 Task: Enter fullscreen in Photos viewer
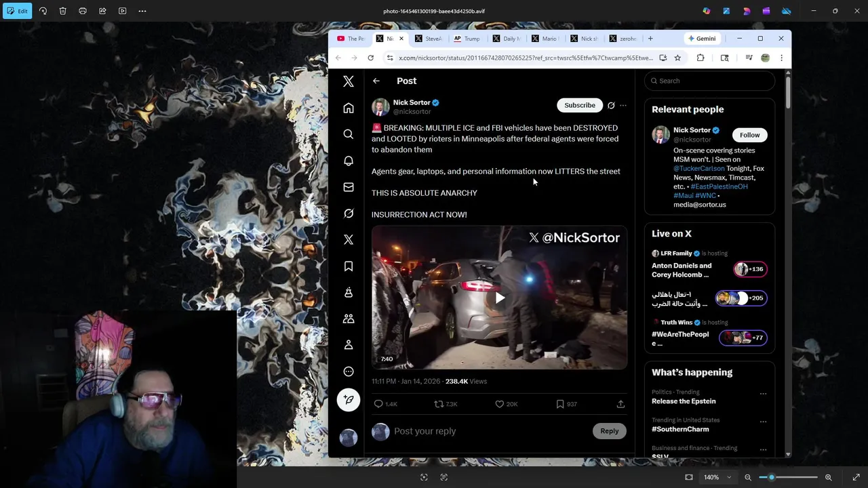pyautogui.click(x=856, y=477)
